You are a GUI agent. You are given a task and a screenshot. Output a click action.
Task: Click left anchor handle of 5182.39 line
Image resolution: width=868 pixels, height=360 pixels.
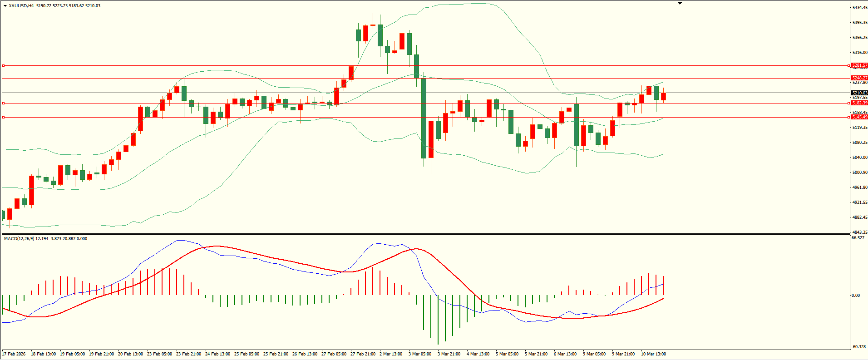point(4,104)
